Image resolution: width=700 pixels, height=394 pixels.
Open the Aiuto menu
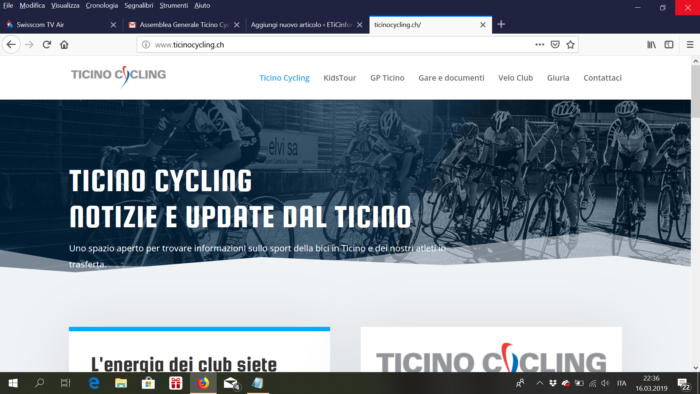point(202,5)
